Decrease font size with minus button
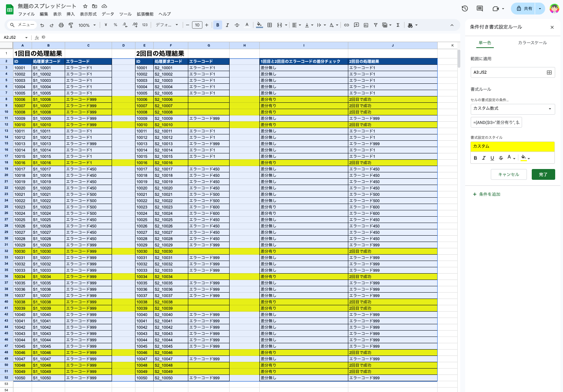 [x=188, y=25]
